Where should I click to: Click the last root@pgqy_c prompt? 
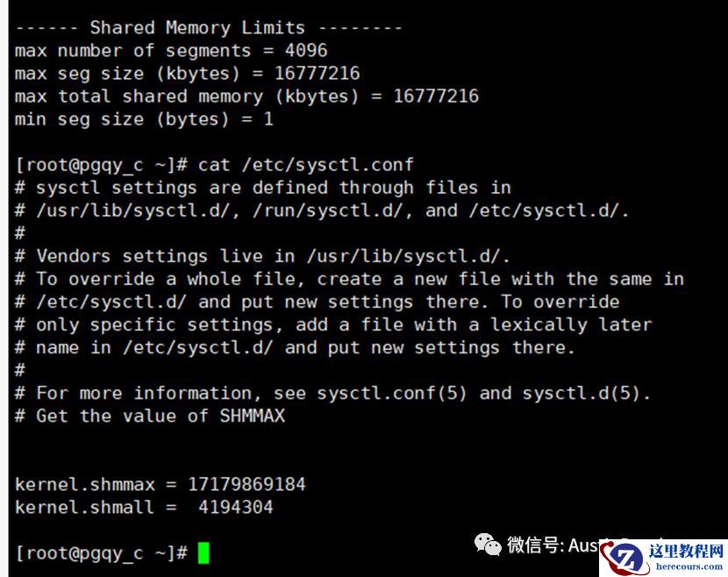coord(102,553)
